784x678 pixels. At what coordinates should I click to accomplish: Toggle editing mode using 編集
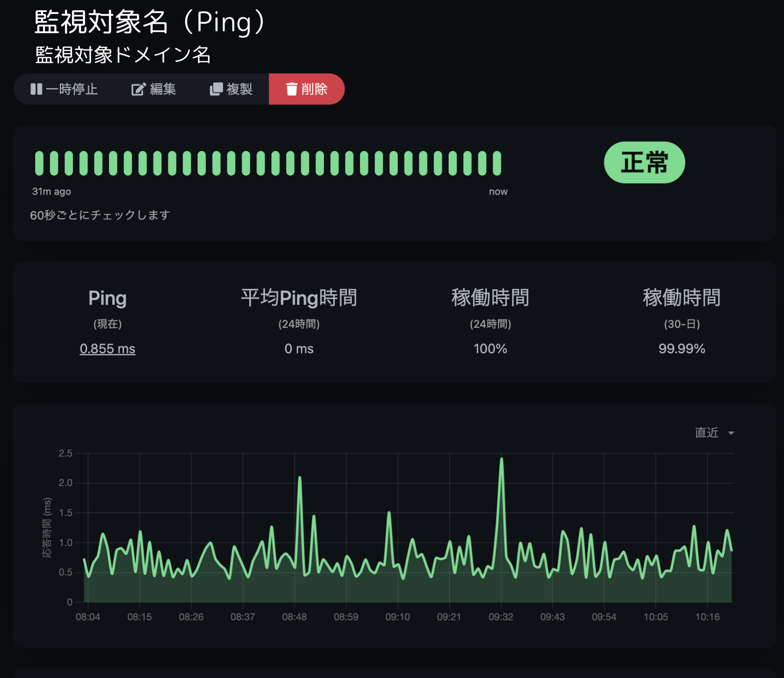coord(154,89)
